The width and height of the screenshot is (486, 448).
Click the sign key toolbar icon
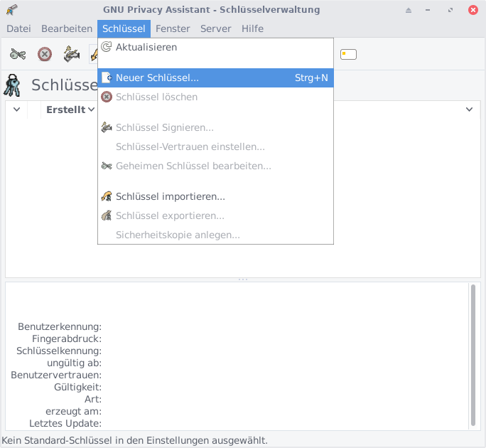click(71, 54)
